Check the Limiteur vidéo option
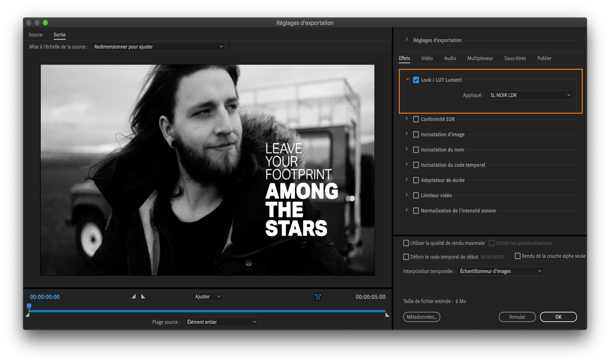Viewport: 610px width, 364px height. point(416,195)
